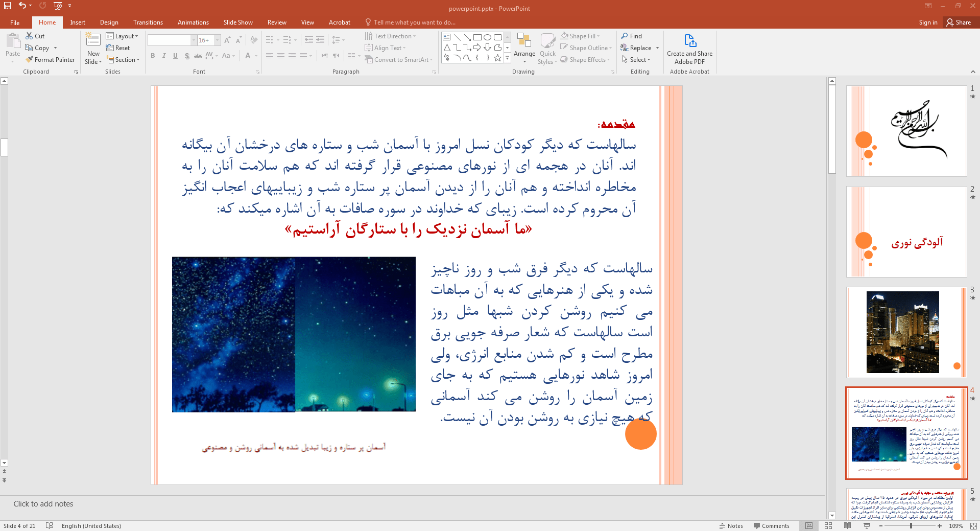Click Shape Effects
980x531 pixels.
pyautogui.click(x=585, y=59)
